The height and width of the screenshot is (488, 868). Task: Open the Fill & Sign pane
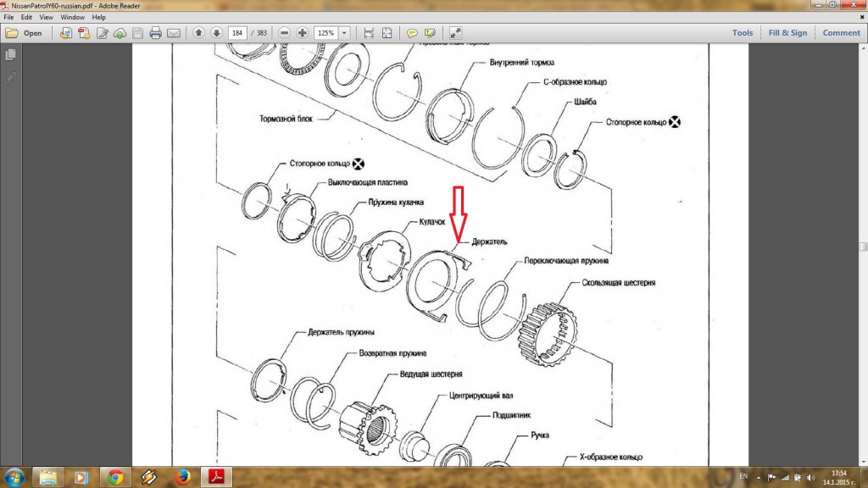787,33
